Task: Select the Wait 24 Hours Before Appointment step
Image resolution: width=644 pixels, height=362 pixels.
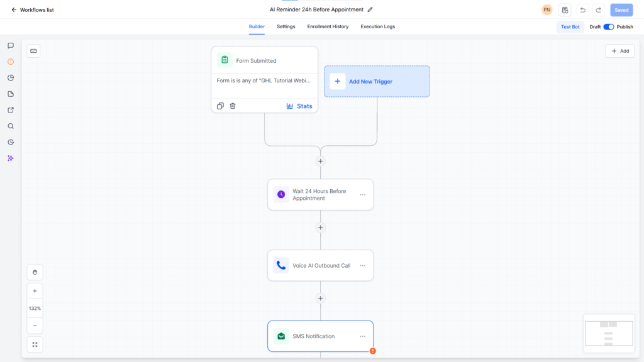Action: (x=320, y=195)
